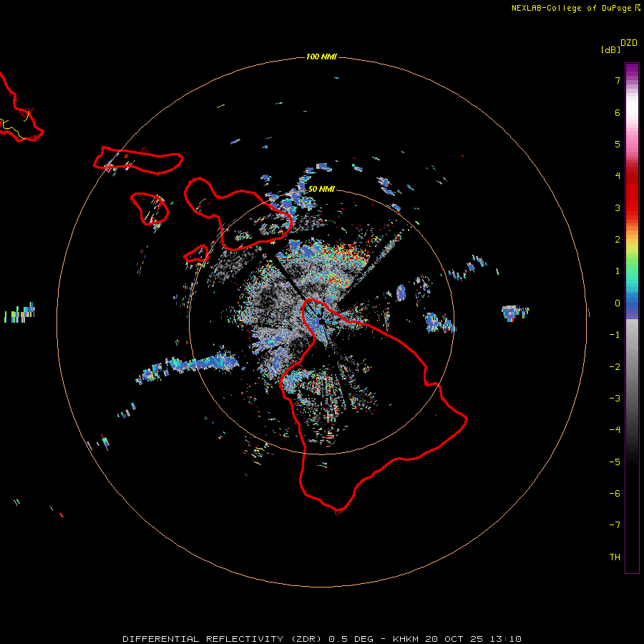Image resolution: width=644 pixels, height=644 pixels.
Task: Click the "-7" value on the color scale
Action: click(x=615, y=525)
